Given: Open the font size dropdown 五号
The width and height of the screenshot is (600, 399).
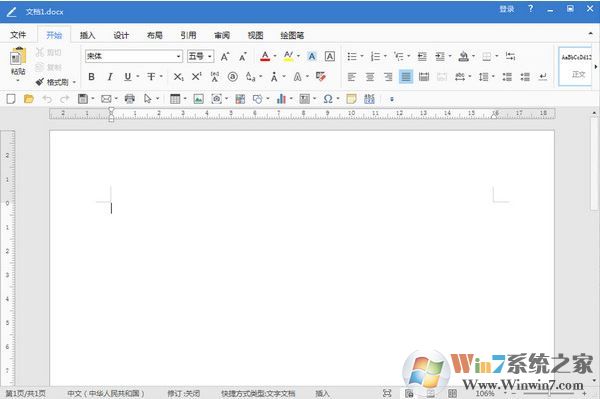Looking at the screenshot, I should coord(210,57).
